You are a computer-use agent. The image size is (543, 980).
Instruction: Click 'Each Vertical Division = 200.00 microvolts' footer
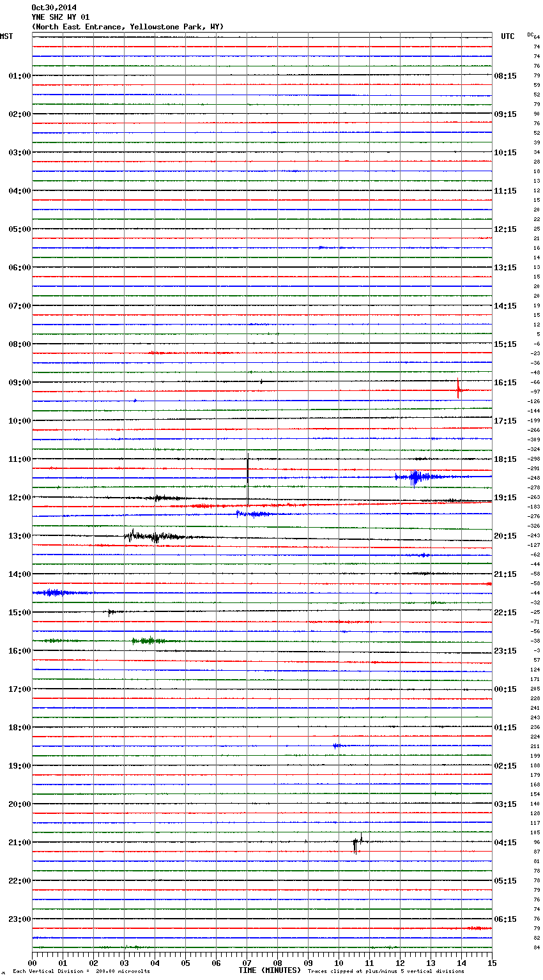pos(81,971)
